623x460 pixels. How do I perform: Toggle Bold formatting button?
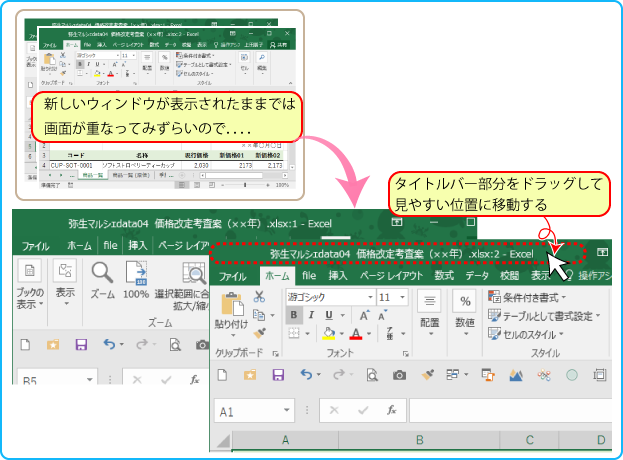pyautogui.click(x=294, y=315)
